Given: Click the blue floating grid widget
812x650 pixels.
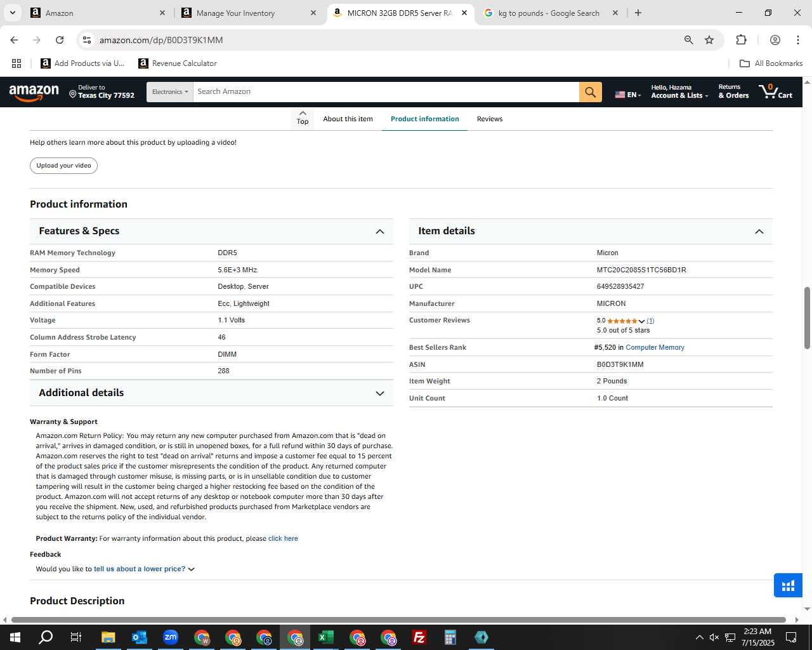Looking at the screenshot, I should click(x=788, y=585).
